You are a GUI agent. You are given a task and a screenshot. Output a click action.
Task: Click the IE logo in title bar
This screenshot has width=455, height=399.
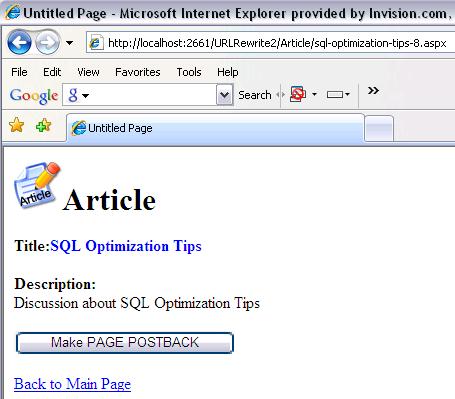[x=12, y=13]
